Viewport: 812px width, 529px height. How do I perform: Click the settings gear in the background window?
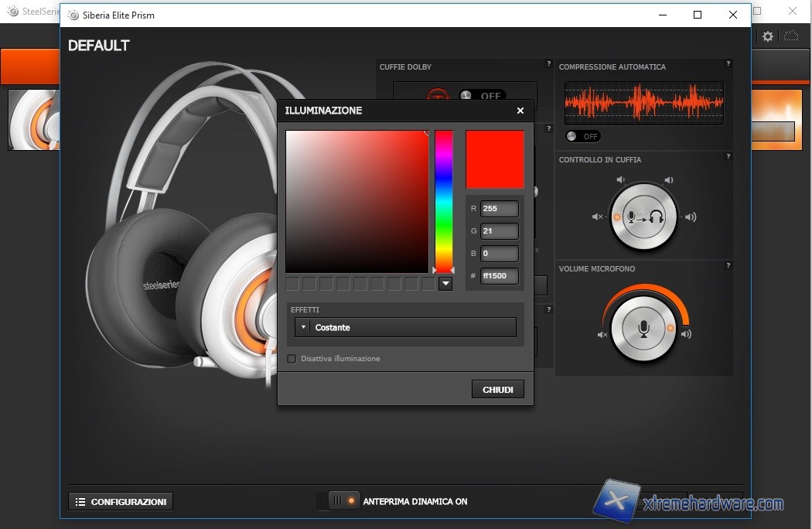(x=767, y=36)
